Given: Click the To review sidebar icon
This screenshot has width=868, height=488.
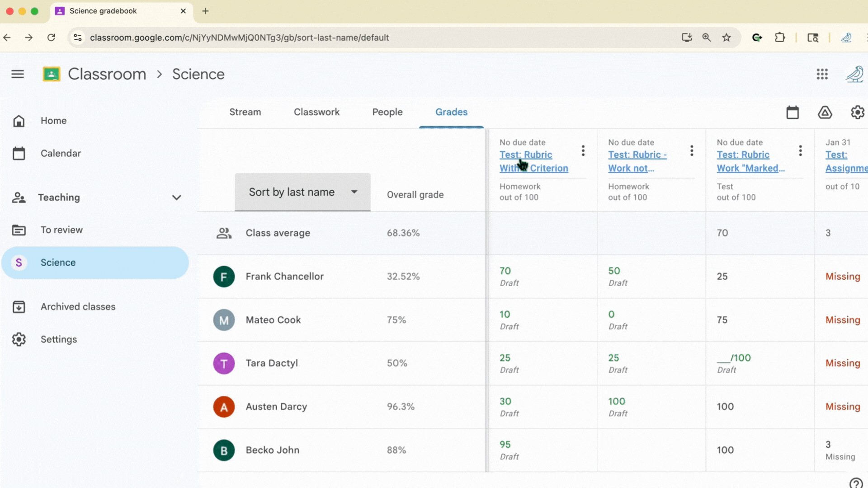Looking at the screenshot, I should (x=19, y=230).
